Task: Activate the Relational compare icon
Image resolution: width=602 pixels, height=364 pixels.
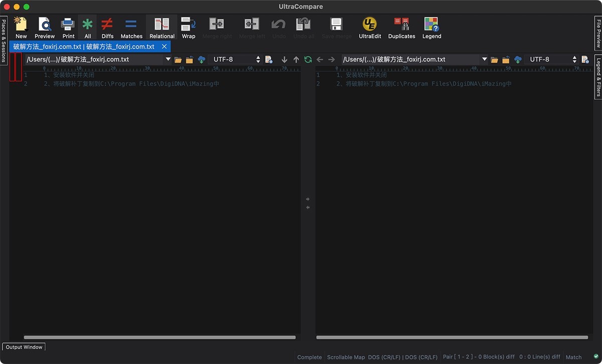Action: 162,28
